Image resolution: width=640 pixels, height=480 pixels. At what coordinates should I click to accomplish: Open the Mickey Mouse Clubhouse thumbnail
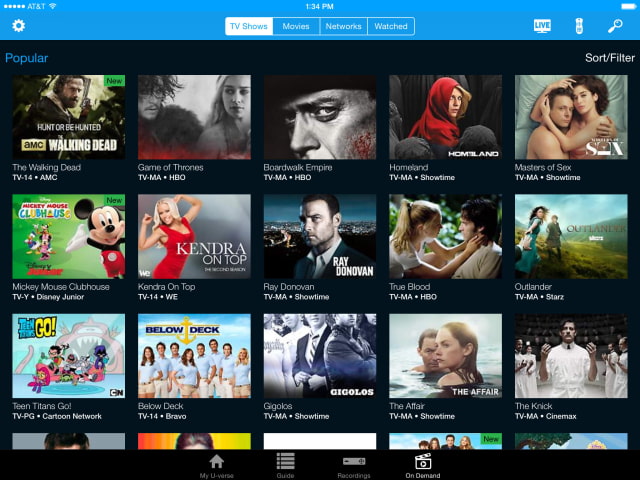(69, 236)
